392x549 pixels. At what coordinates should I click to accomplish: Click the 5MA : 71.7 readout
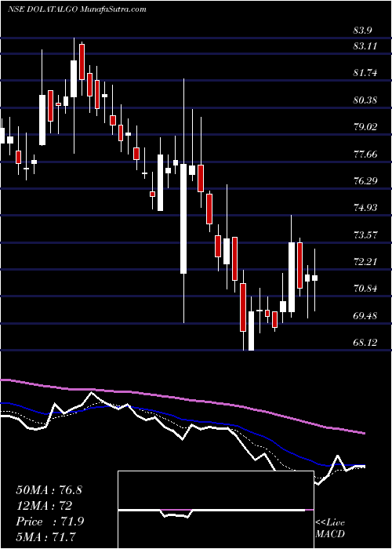pyautogui.click(x=46, y=536)
